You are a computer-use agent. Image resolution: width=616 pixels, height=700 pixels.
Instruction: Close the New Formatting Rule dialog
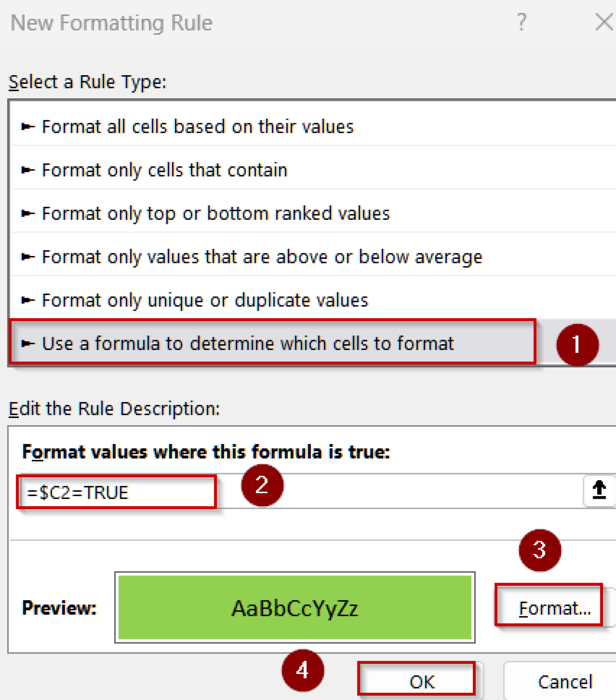point(604,22)
